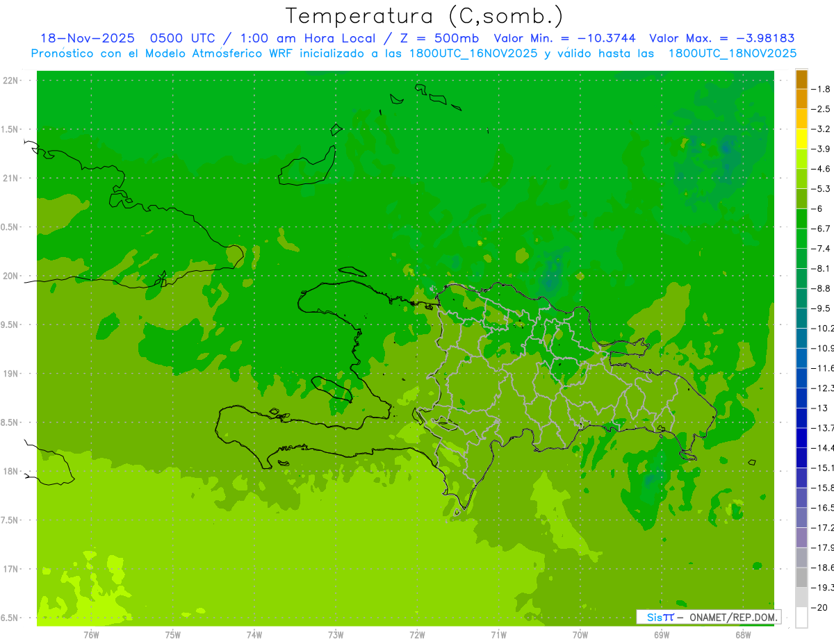Click the 74W longitude axis label
The image size is (834, 644).
(x=254, y=635)
